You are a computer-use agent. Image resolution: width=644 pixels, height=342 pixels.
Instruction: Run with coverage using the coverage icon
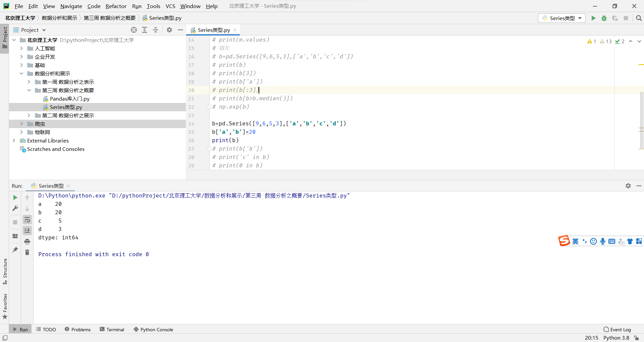(615, 18)
